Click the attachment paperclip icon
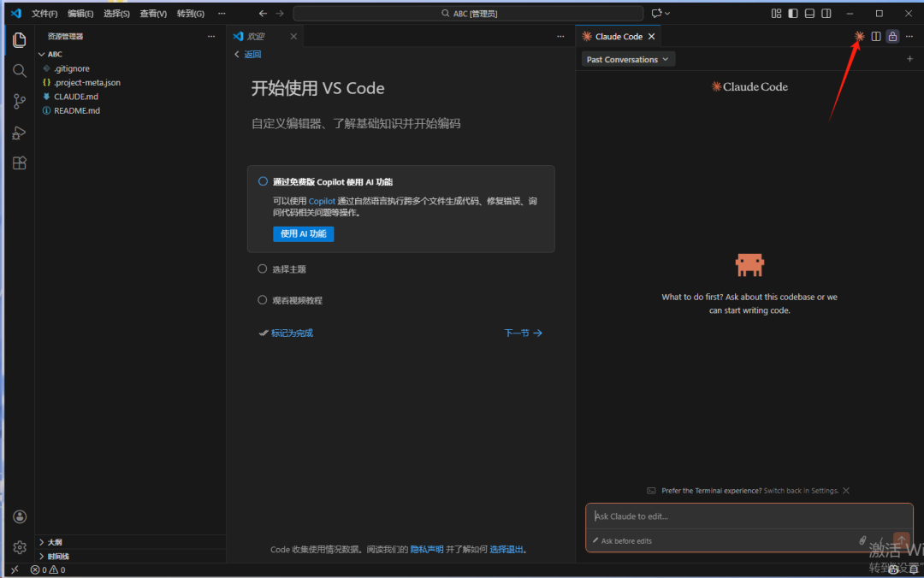 tap(862, 540)
